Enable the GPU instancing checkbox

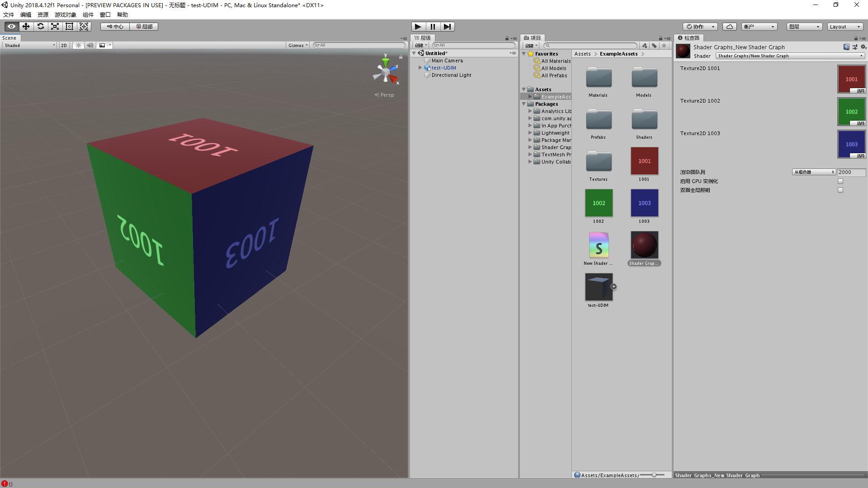click(x=840, y=181)
